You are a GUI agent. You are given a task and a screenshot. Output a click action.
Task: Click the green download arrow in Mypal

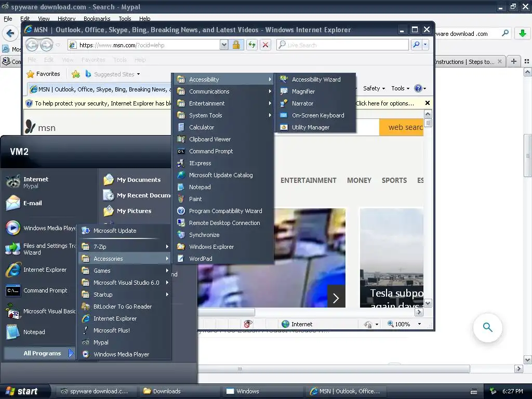523,33
